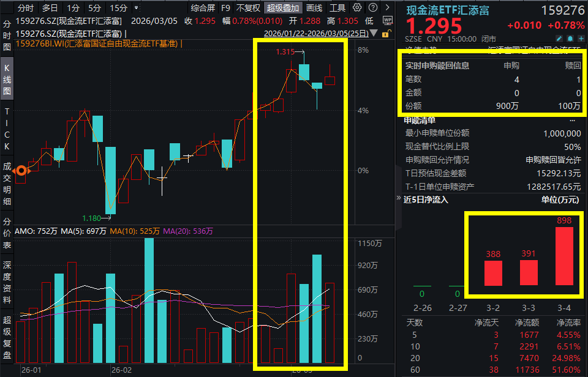Image resolution: width=588 pixels, height=377 pixels.
Task: Toggle the lock icon beside the date range
Action: 386,34
